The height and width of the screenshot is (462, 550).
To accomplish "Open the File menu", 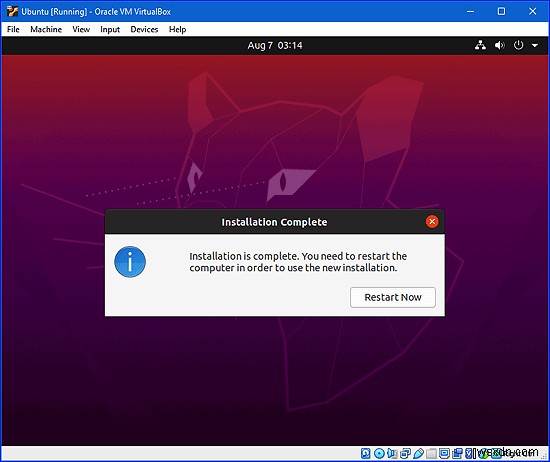I will click(x=13, y=29).
